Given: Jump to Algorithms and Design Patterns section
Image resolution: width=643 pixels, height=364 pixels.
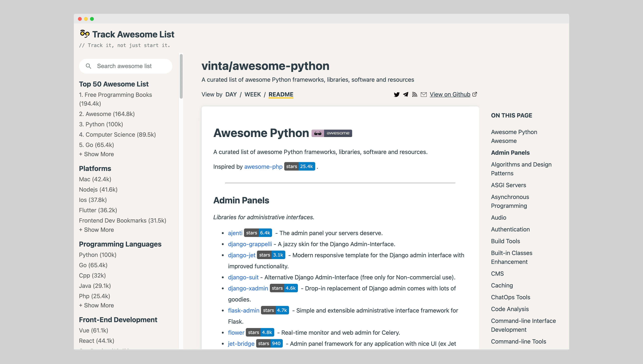Looking at the screenshot, I should click(521, 169).
